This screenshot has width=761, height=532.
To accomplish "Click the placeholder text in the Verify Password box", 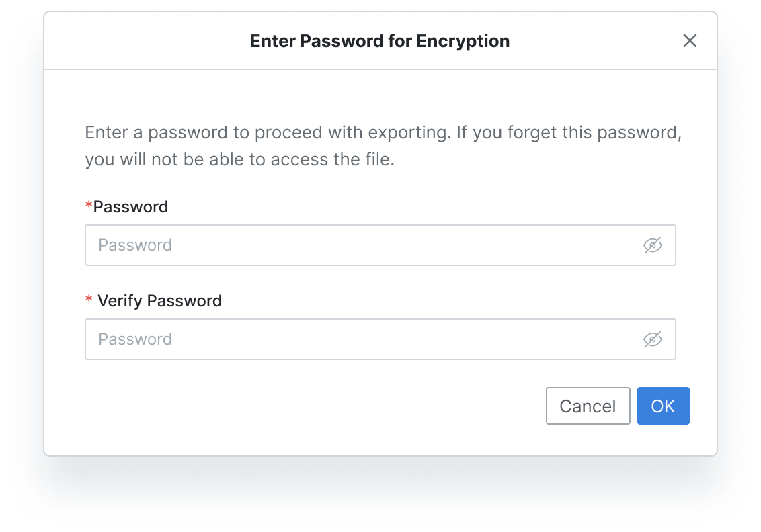I will point(135,339).
